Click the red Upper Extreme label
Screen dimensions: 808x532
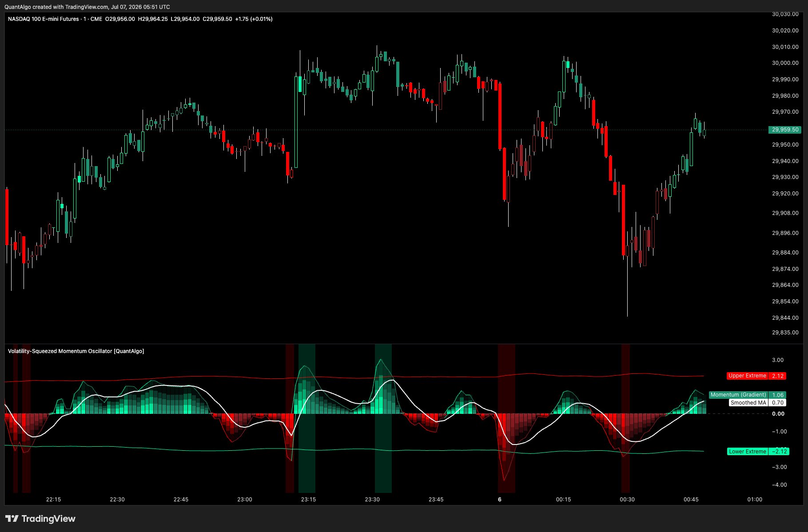[x=747, y=376]
